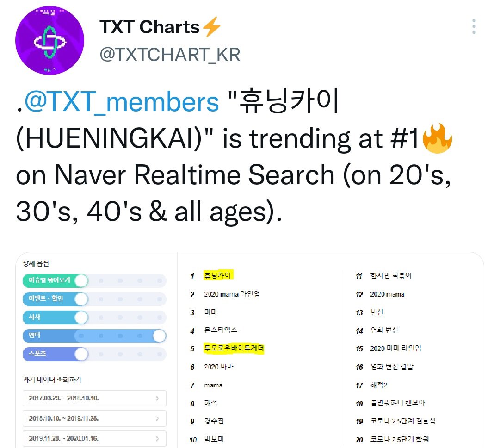Expand the 2017.03.29 ~ 2018.10.10 date range
This screenshot has width=494, height=448.
(94, 398)
